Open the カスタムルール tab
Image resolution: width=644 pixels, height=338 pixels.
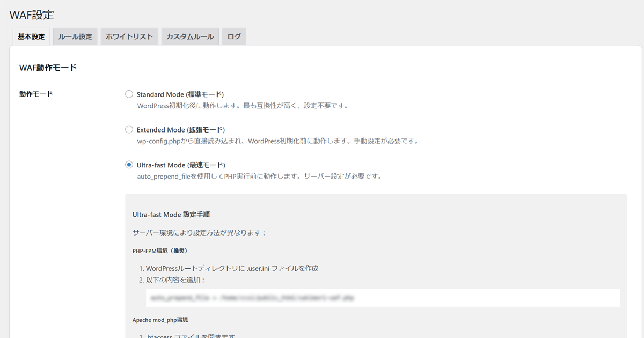190,37
